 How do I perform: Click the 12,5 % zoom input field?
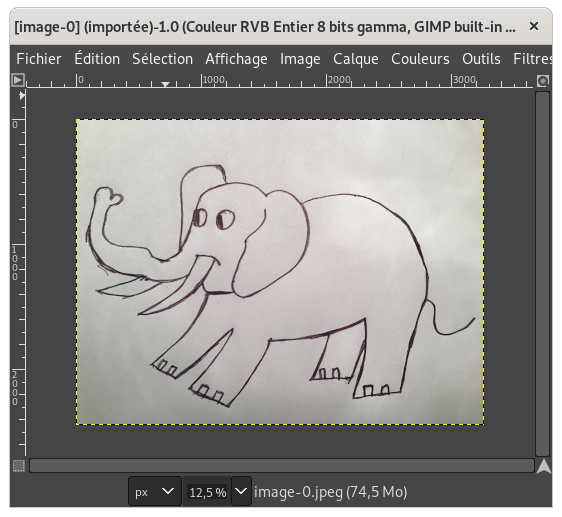pyautogui.click(x=208, y=492)
